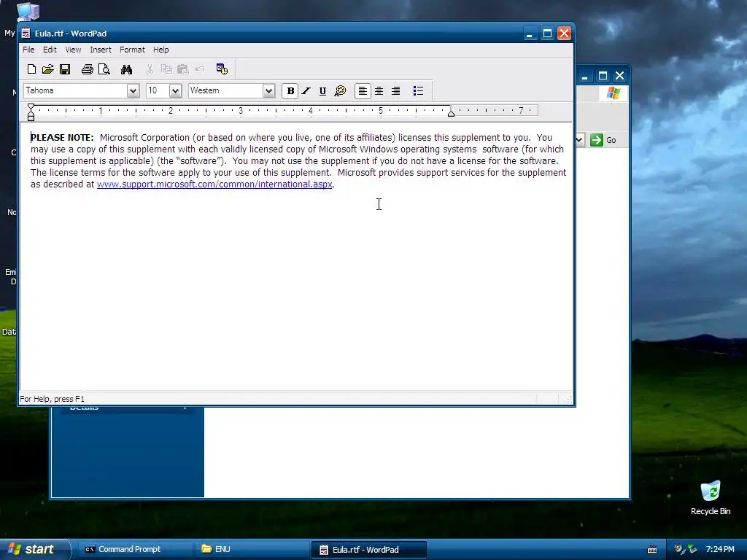Click the Cut scissors icon
This screenshot has height=560, width=747.
(150, 69)
